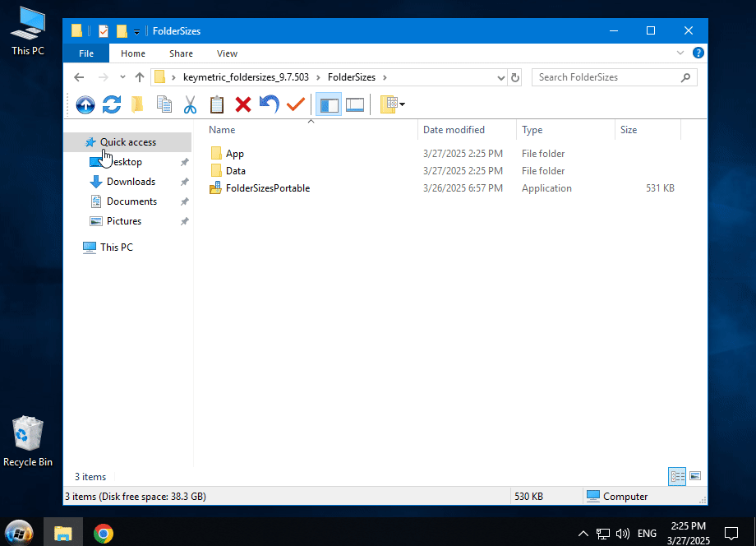Image resolution: width=756 pixels, height=546 pixels.
Task: Click the folder icon in the address bar
Action: point(160,77)
